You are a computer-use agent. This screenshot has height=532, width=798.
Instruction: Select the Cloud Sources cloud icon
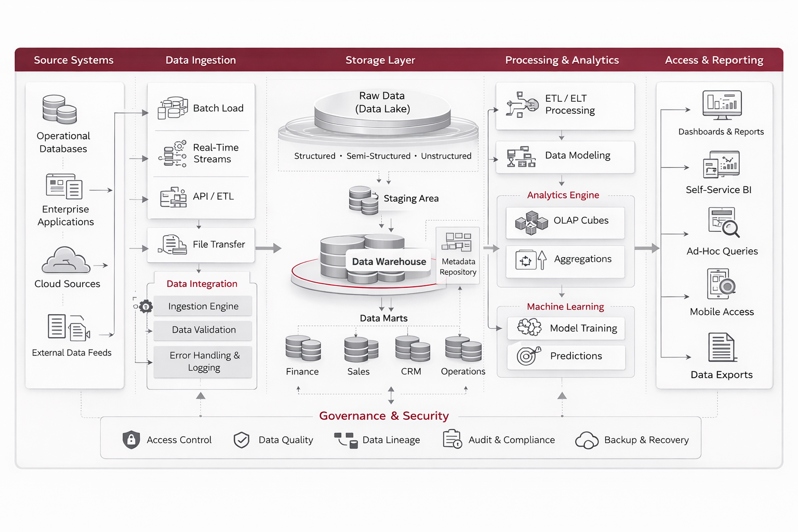point(65,260)
